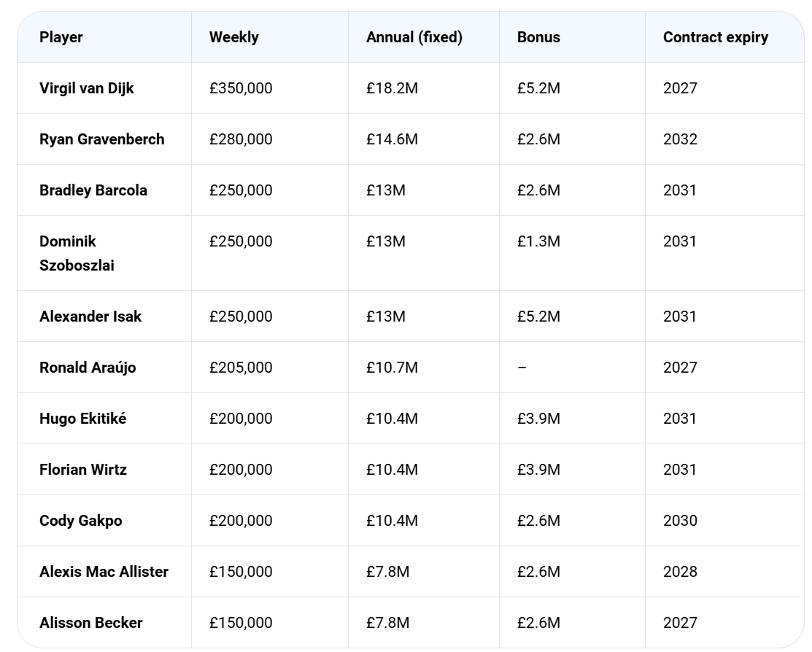
Task: Click the Weekly column header
Action: tap(233, 37)
